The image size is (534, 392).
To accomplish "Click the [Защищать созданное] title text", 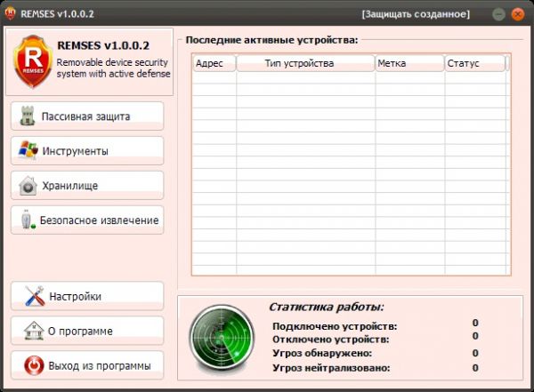I will pos(416,14).
